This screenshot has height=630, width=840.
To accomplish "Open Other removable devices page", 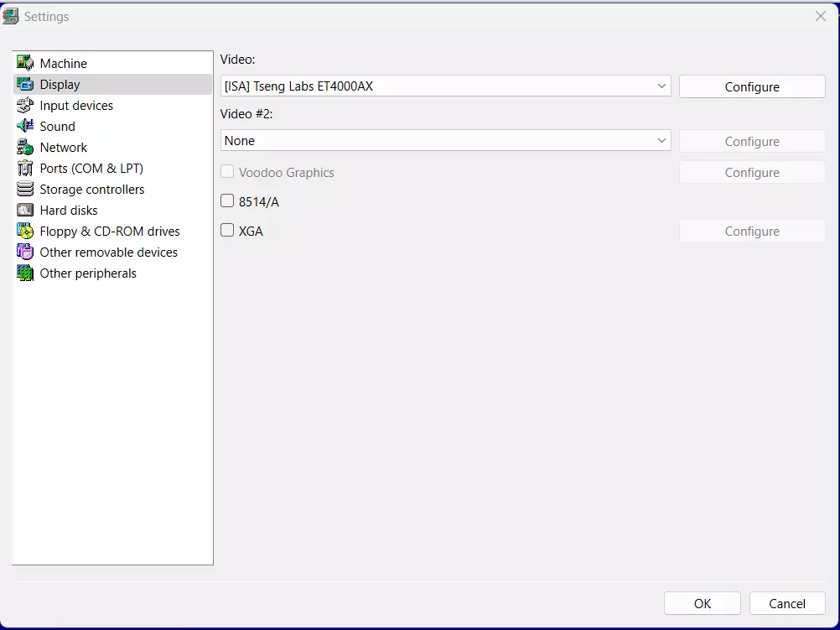I will pos(112,252).
